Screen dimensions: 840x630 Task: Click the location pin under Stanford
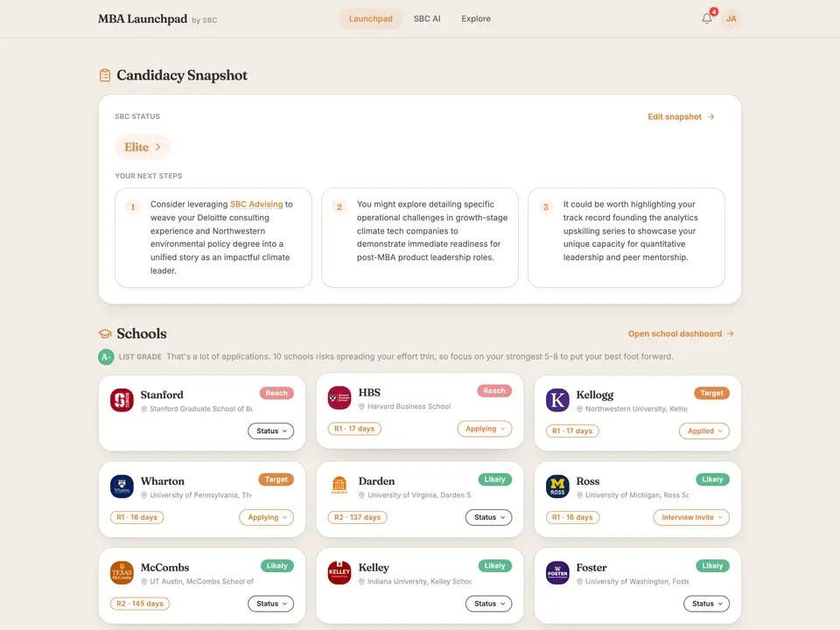click(x=144, y=409)
